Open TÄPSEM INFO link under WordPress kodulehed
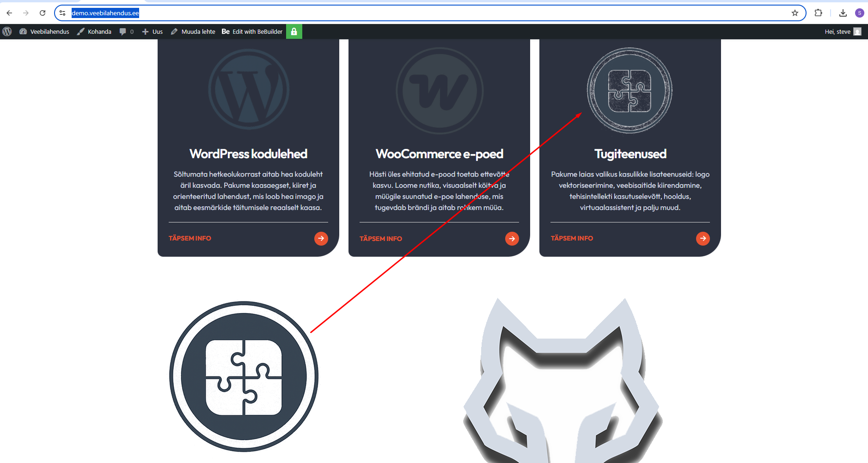Image resolution: width=868 pixels, height=463 pixels. (189, 238)
